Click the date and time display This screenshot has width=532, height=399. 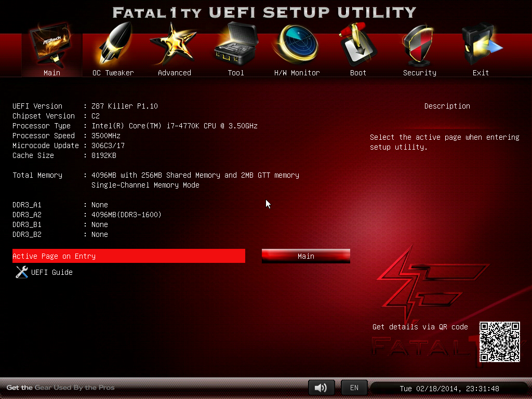449,389
